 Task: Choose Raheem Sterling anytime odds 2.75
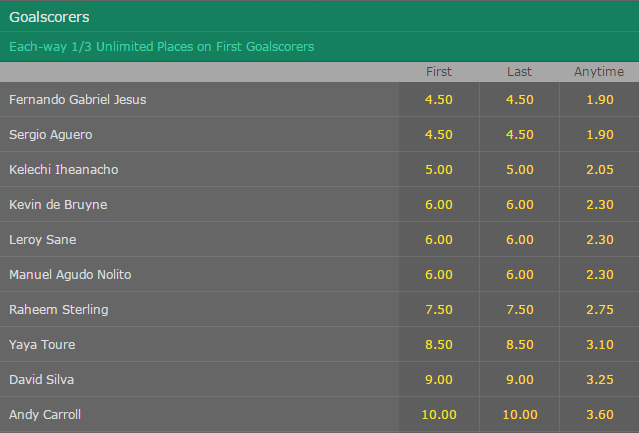tap(599, 310)
